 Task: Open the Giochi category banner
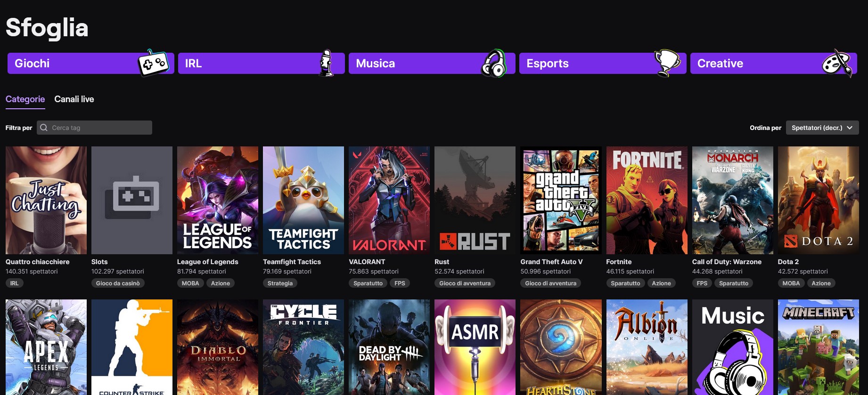pyautogui.click(x=91, y=64)
